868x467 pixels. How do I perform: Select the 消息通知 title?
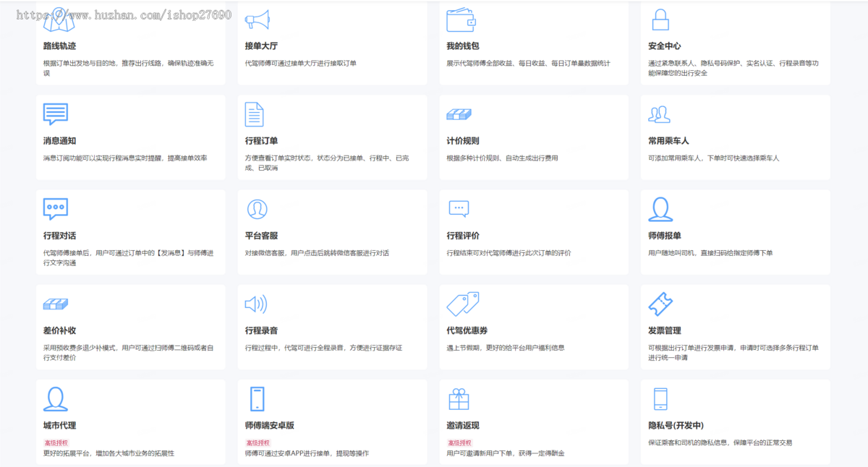(x=59, y=141)
